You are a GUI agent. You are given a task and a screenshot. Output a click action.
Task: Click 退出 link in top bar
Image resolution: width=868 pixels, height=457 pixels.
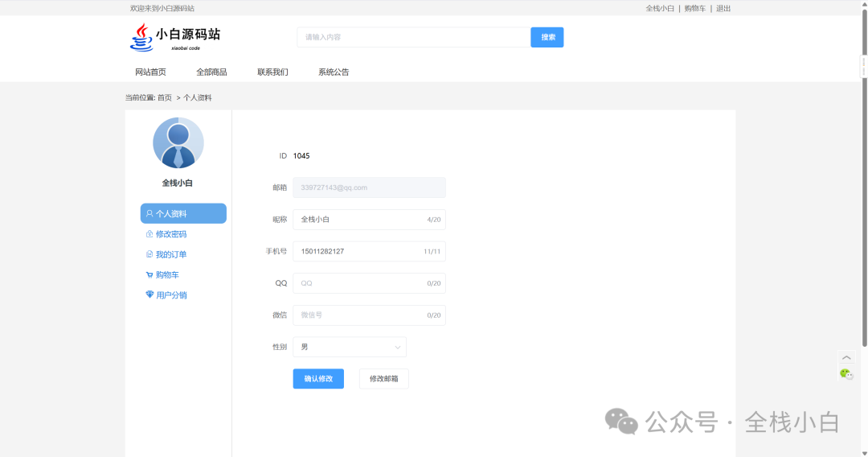pos(723,8)
